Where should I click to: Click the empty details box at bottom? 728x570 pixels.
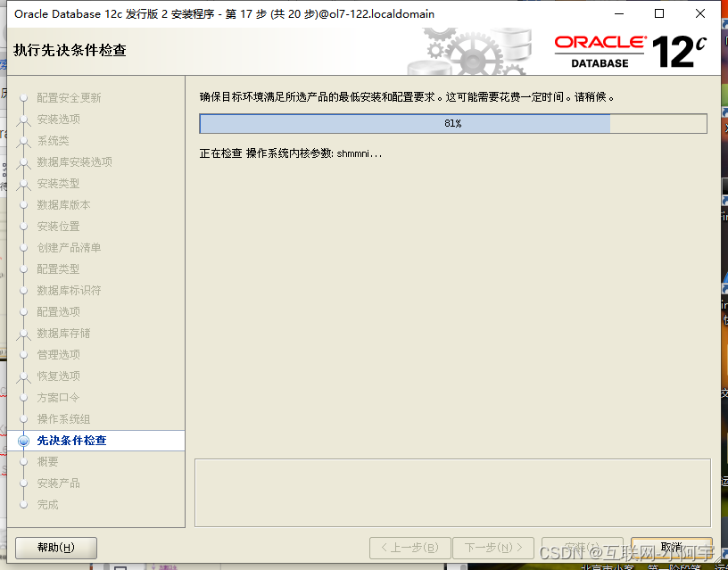pos(452,493)
